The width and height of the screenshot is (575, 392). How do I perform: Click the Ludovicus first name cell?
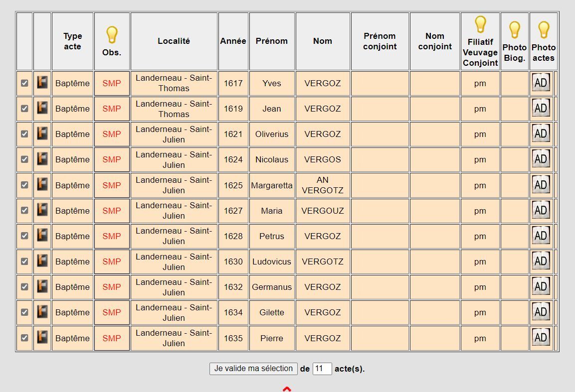[272, 261]
